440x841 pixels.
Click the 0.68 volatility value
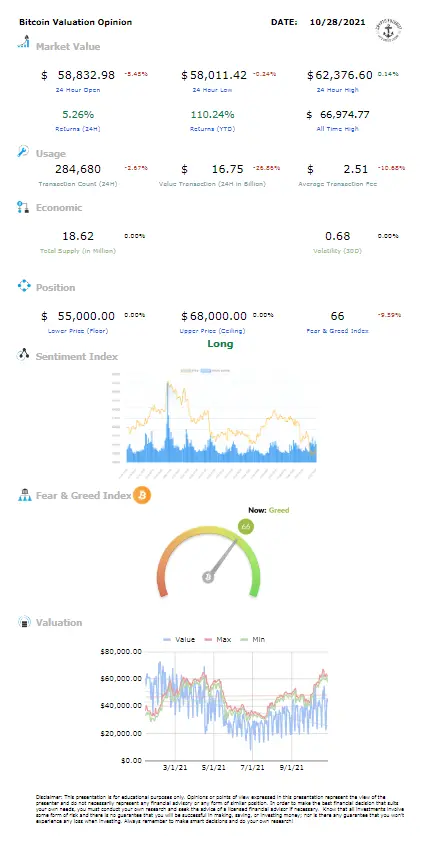pyautogui.click(x=338, y=236)
